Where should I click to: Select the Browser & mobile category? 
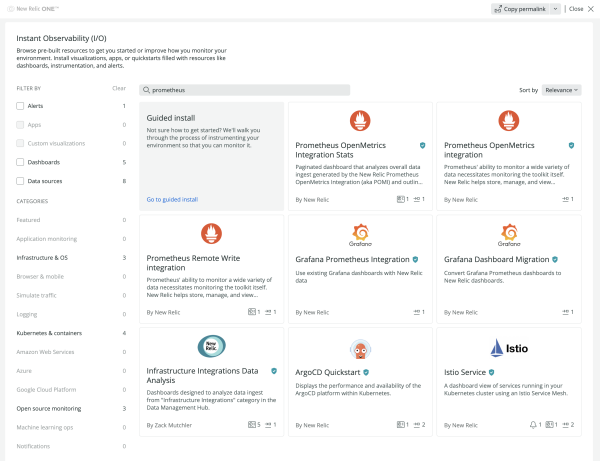point(40,276)
